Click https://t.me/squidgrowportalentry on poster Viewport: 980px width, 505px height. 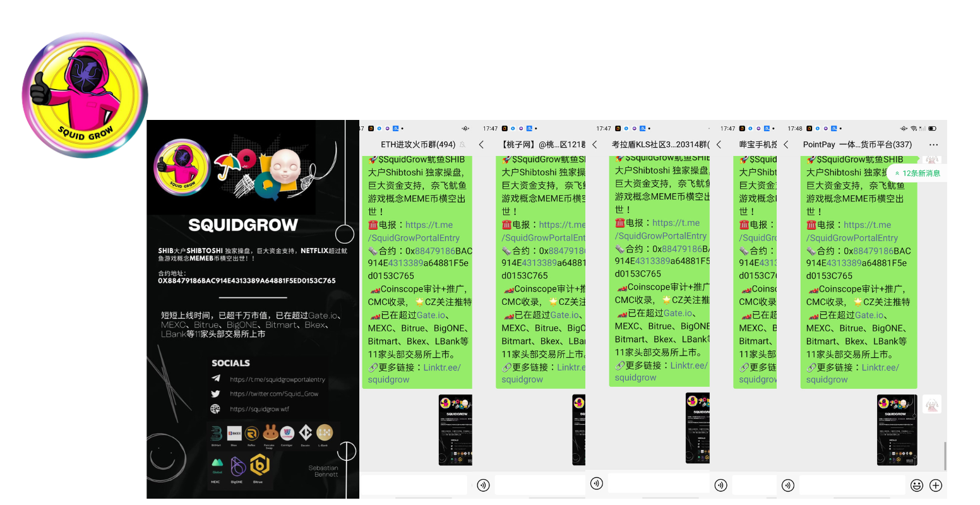277,379
